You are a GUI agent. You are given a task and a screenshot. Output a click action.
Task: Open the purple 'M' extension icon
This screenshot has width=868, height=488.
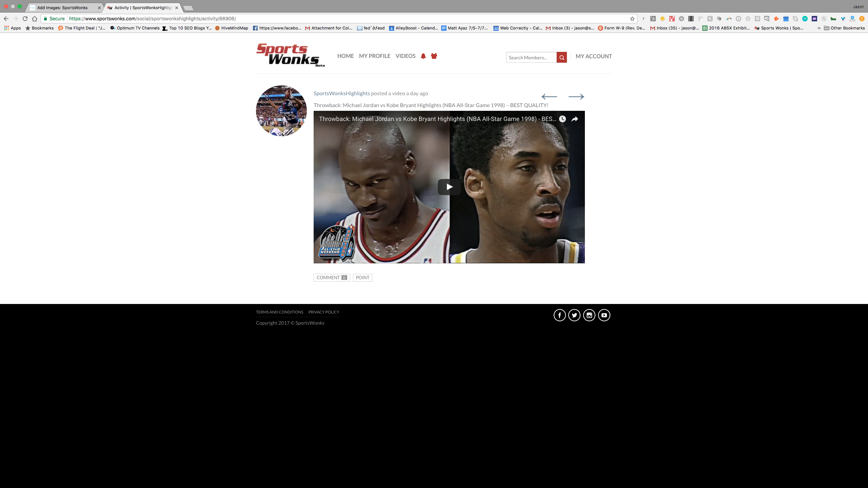click(814, 19)
